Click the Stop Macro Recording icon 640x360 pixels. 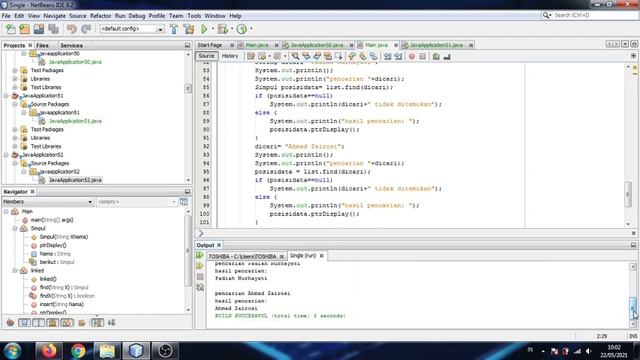(422, 56)
